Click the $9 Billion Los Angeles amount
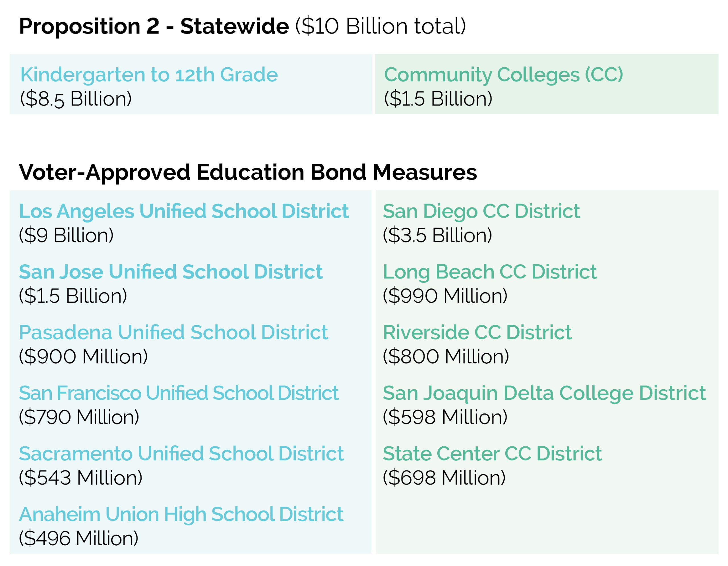The height and width of the screenshot is (566, 728). click(66, 236)
